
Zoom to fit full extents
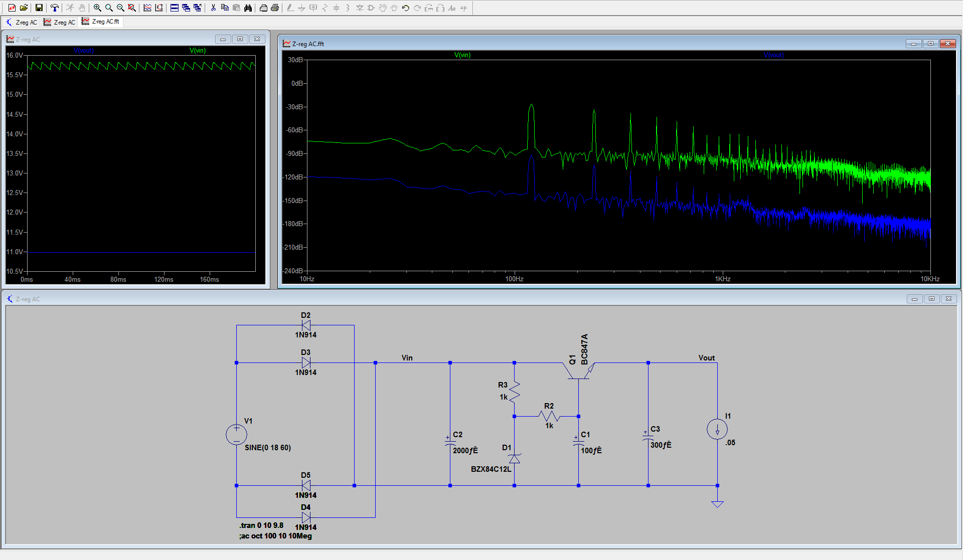point(132,8)
